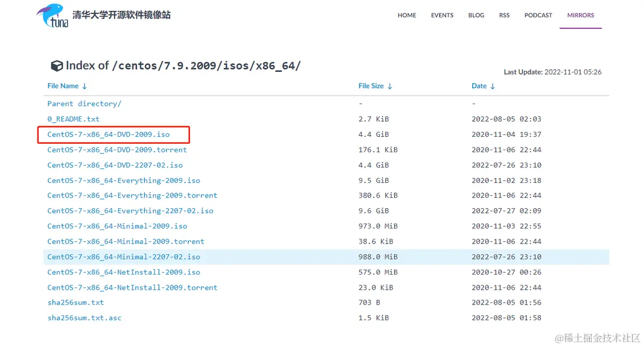Click the 23.0 KiB size value

pyautogui.click(x=376, y=287)
